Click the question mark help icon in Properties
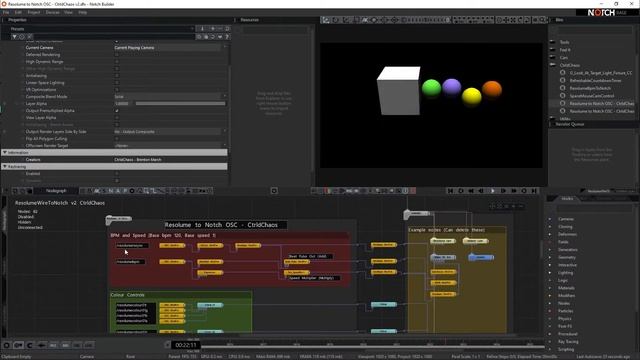Viewport: 640px width, 360px height. coord(227,37)
